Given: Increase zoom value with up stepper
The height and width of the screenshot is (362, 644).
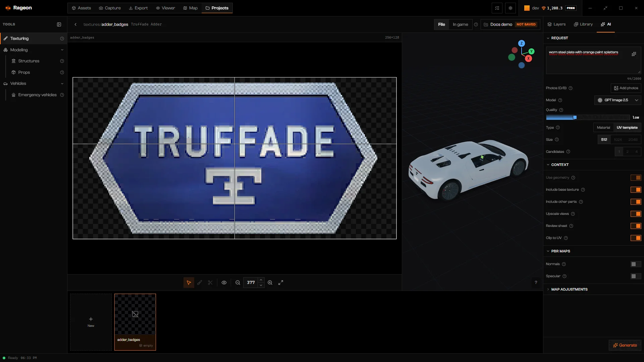Looking at the screenshot, I should point(261,280).
